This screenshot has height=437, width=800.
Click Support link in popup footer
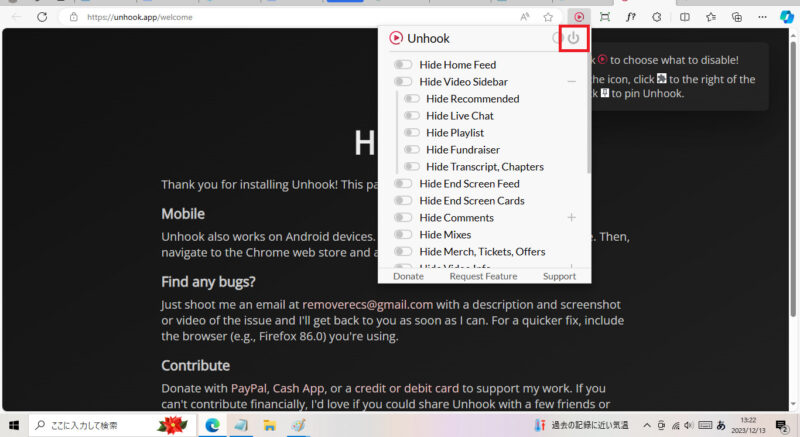[x=559, y=276]
